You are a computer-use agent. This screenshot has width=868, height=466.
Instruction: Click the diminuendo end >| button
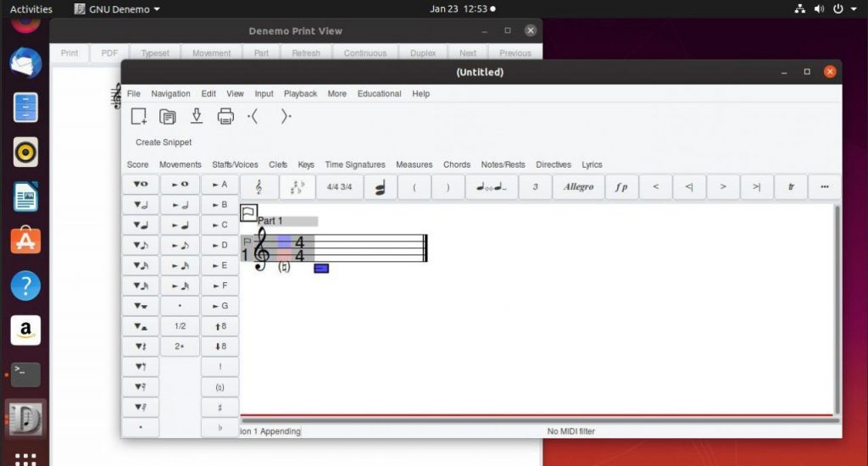pyautogui.click(x=757, y=187)
